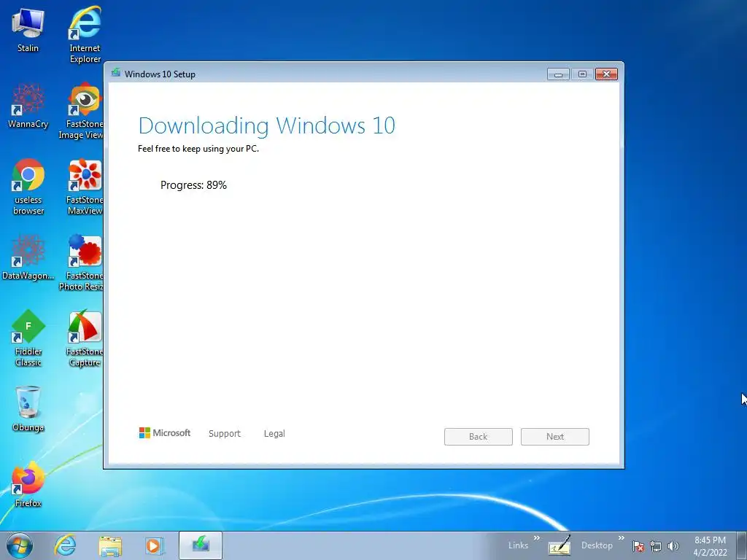Expand the Links toolbar chevron
The height and width of the screenshot is (560, 747).
537,537
